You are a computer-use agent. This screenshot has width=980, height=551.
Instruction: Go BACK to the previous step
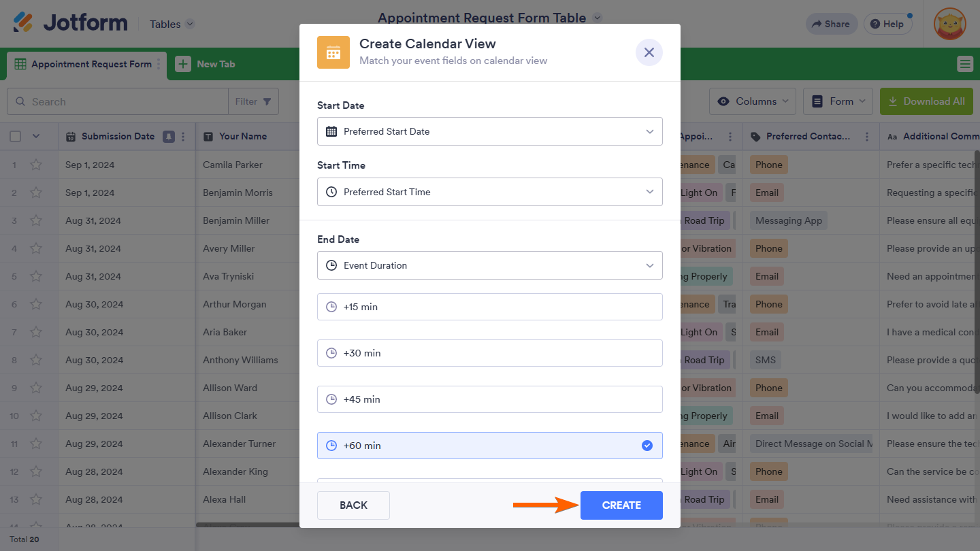tap(353, 505)
